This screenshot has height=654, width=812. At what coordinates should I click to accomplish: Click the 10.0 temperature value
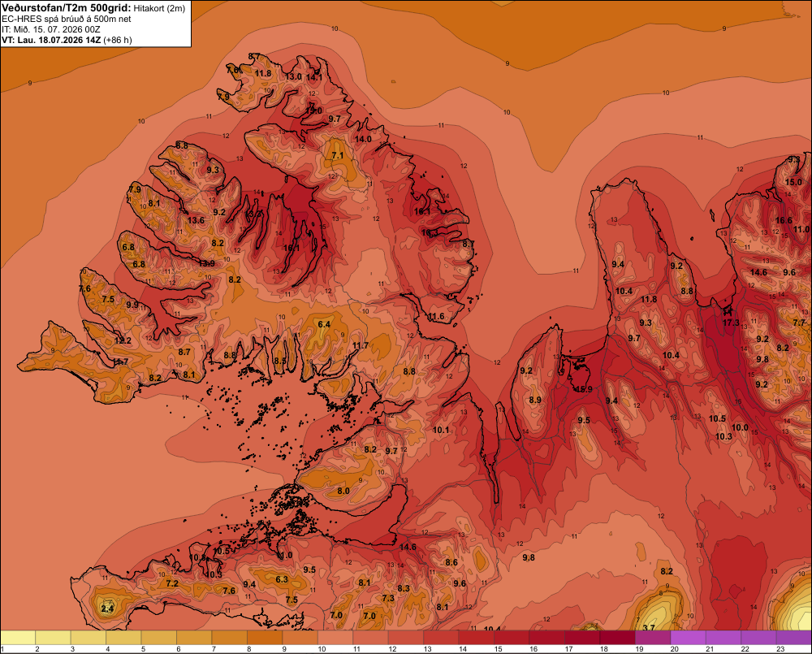pyautogui.click(x=740, y=427)
